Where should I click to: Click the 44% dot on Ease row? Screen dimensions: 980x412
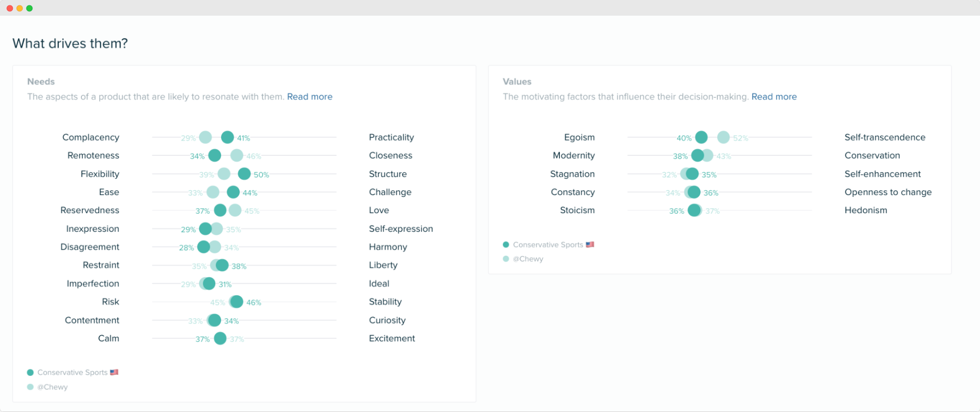233,192
